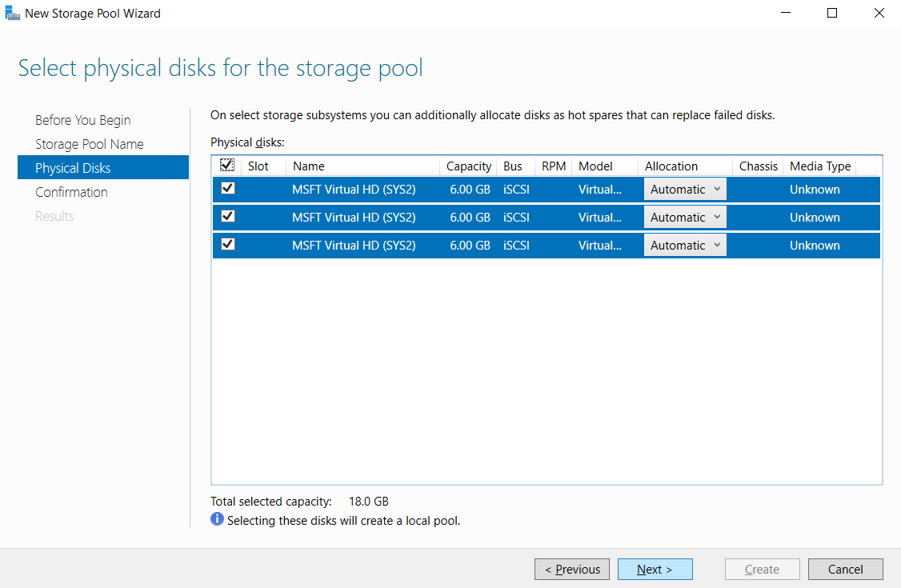Select the Physical Disks step
The image size is (901, 588).
pyautogui.click(x=103, y=168)
